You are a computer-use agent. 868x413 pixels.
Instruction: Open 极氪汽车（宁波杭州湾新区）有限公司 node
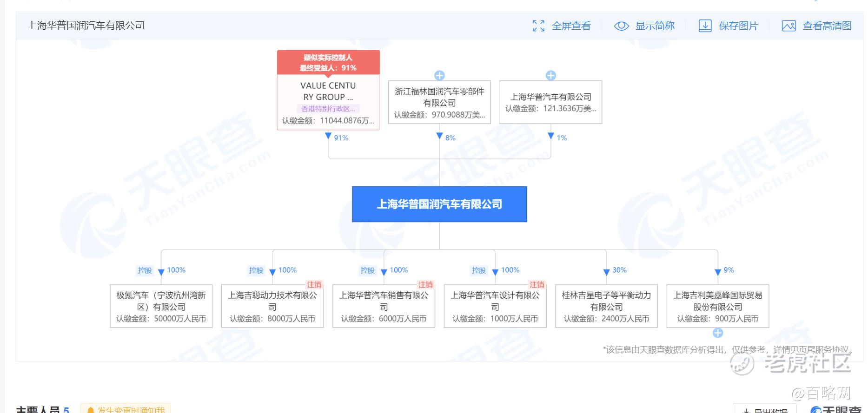point(161,306)
